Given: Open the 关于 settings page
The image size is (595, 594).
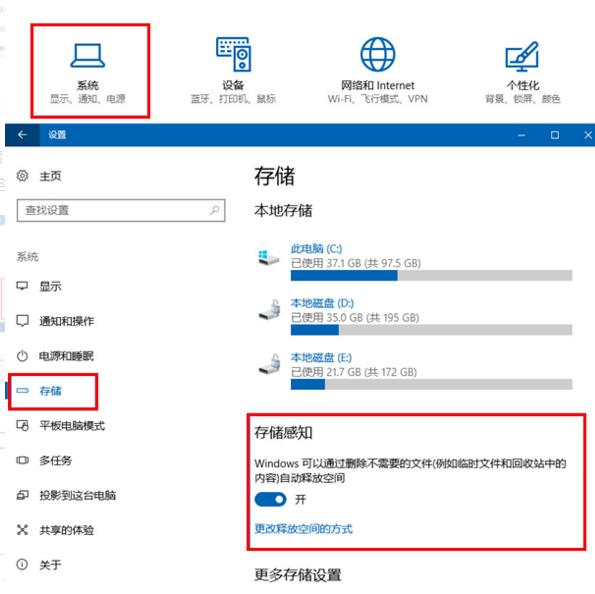Looking at the screenshot, I should (50, 564).
